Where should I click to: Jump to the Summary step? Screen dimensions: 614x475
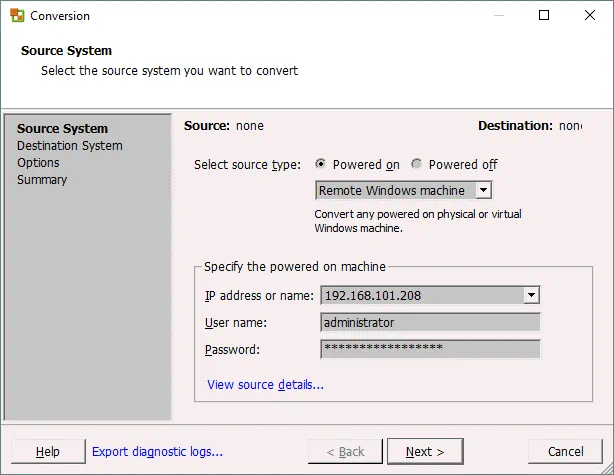(x=42, y=180)
